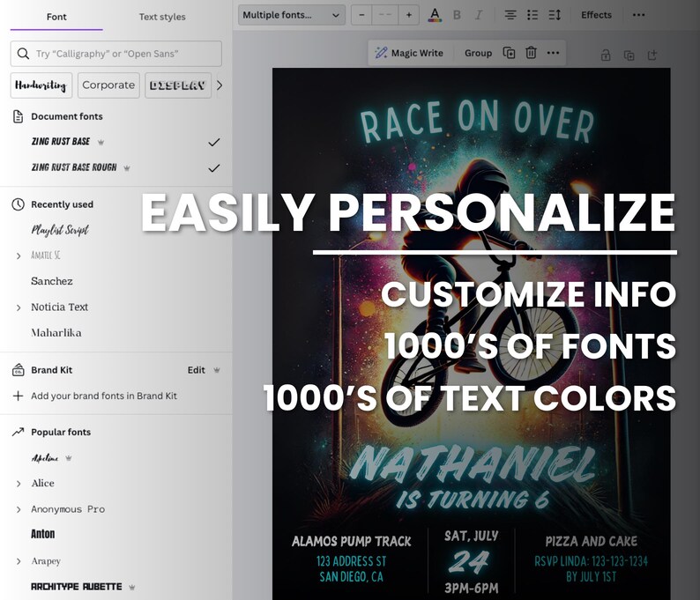Decrease font size with minus button
The image size is (700, 600).
[x=361, y=15]
